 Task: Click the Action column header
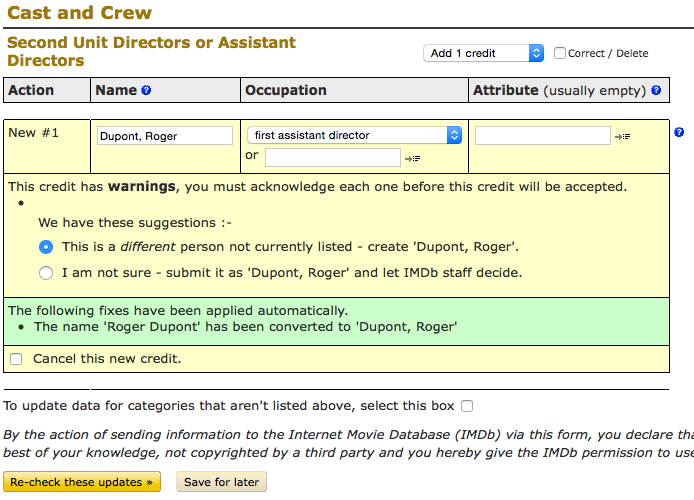pyautogui.click(x=31, y=90)
